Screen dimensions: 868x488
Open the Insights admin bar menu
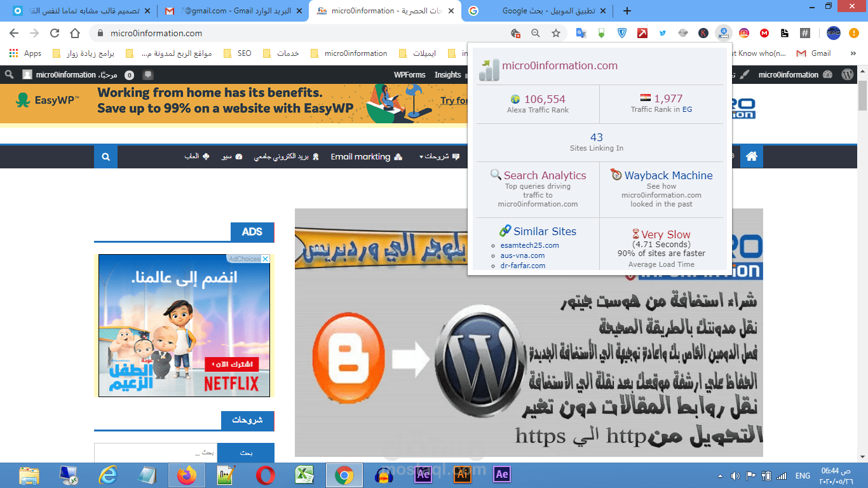tap(447, 74)
